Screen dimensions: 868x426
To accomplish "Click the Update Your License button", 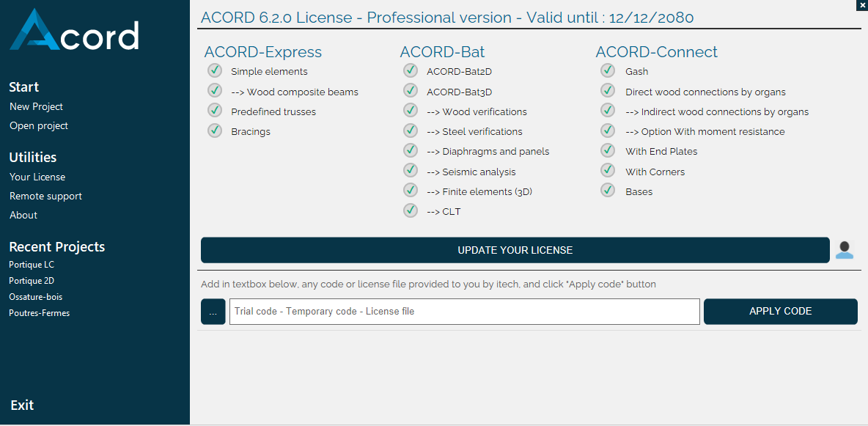I will pyautogui.click(x=515, y=250).
